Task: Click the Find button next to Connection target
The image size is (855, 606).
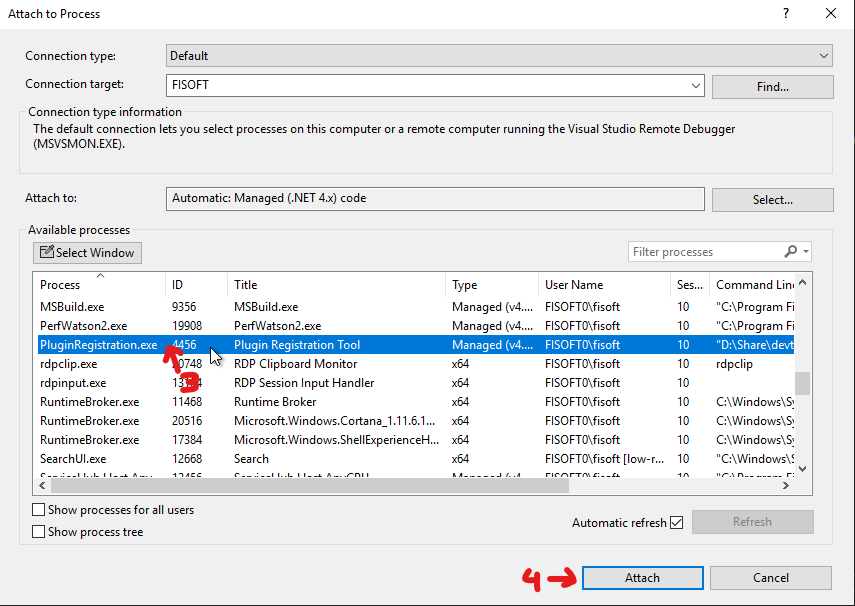Action: pos(772,86)
